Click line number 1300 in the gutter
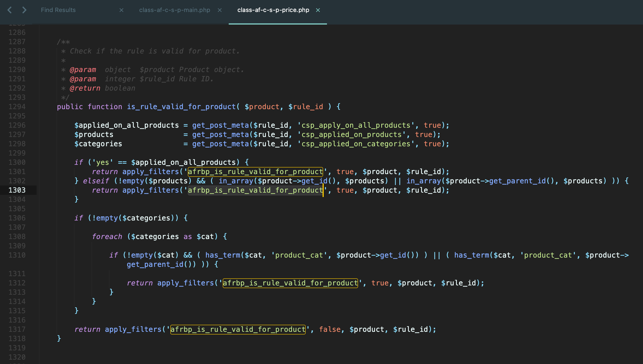 point(17,162)
